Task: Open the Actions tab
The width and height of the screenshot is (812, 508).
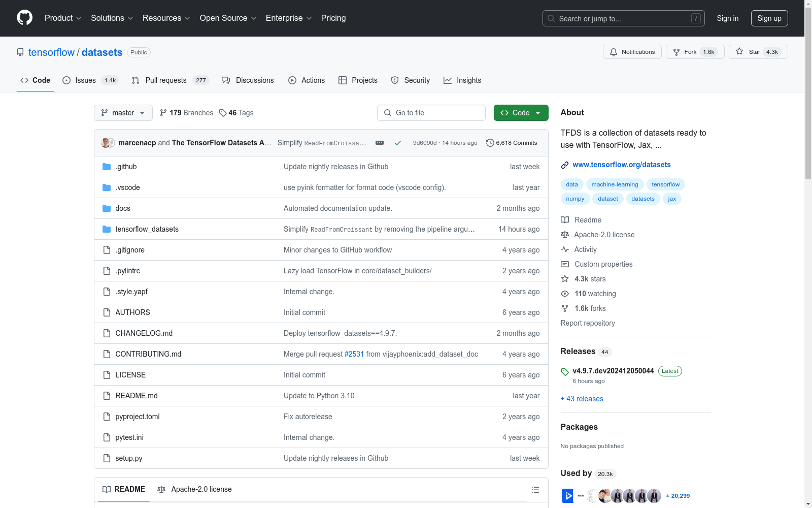Action: 307,80
